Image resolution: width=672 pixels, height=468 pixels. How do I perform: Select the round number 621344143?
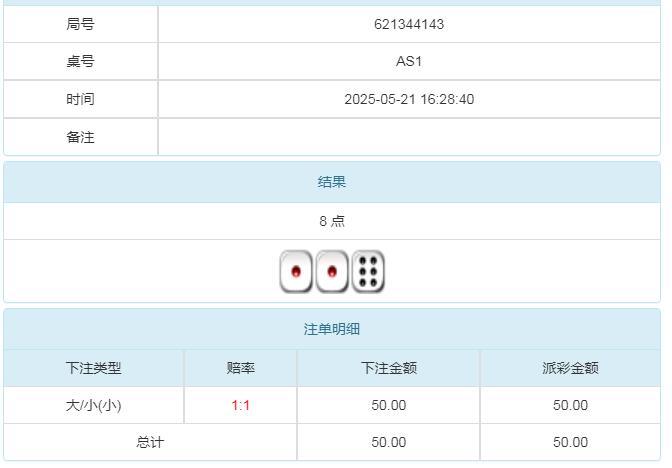point(409,24)
